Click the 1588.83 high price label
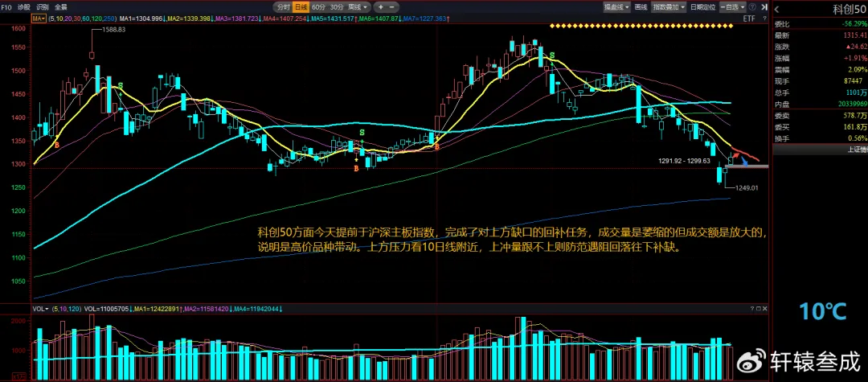The height and width of the screenshot is (382, 868). [114, 29]
